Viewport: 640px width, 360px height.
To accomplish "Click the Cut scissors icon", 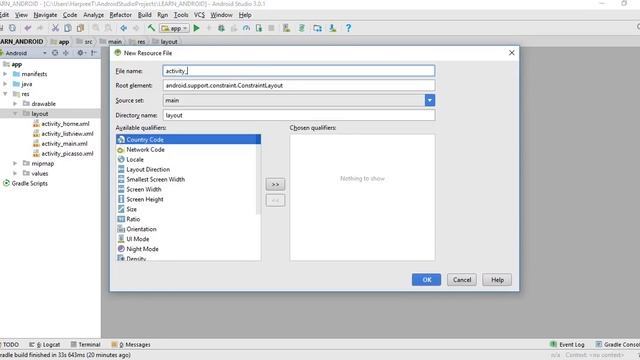I will click(x=55, y=28).
